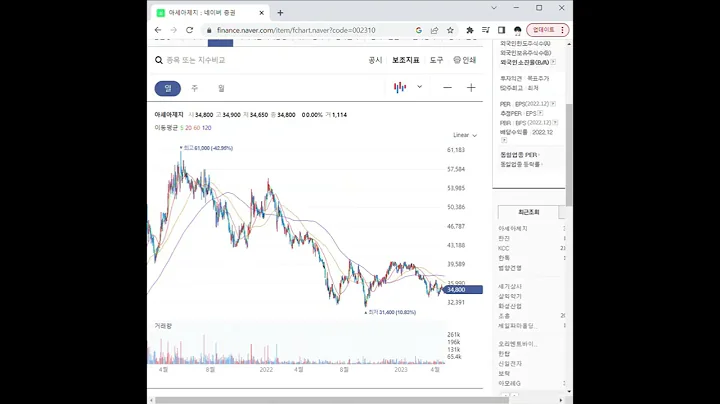The width and height of the screenshot is (720, 404).
Task: Open a new browser tab
Action: click(x=280, y=13)
